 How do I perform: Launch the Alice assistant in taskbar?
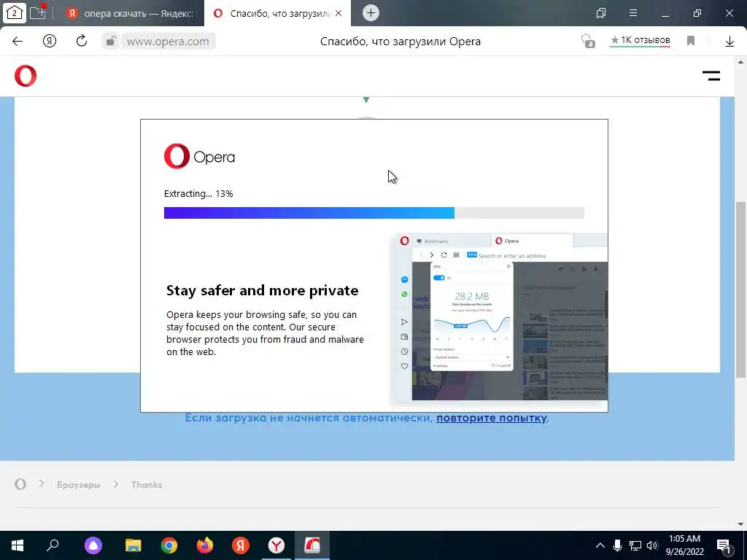pyautogui.click(x=93, y=545)
